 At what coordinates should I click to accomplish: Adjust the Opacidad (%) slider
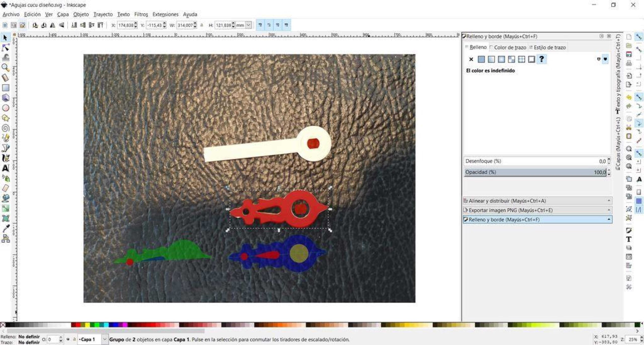535,172
